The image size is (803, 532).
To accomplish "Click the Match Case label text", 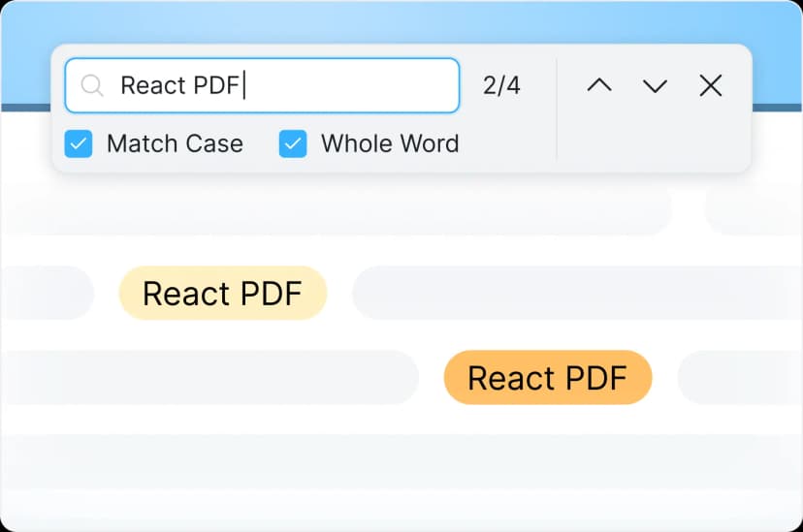I will [176, 143].
